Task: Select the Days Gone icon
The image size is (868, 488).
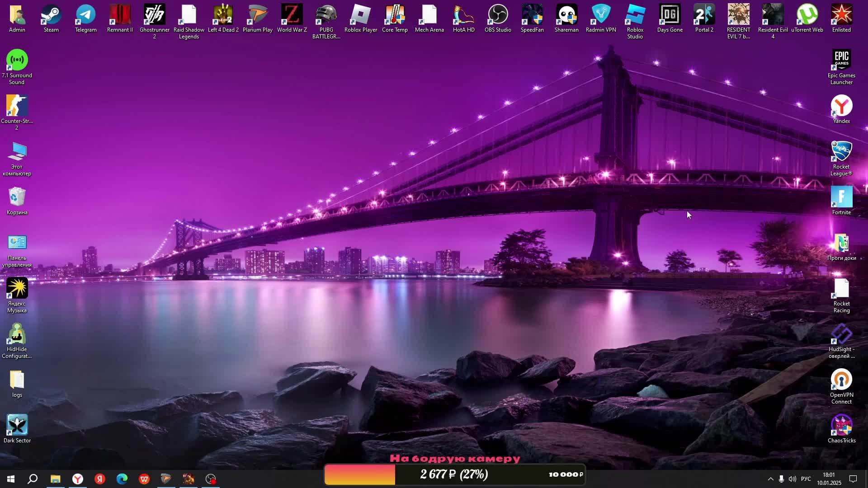Action: coord(670,18)
